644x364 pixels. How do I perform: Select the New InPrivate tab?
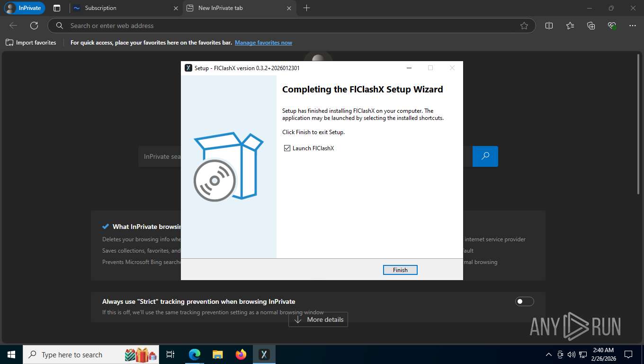click(239, 8)
